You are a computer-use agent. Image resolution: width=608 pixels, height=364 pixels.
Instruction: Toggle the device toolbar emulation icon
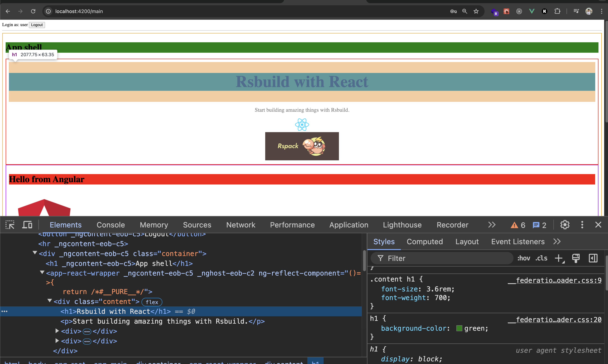tap(27, 225)
